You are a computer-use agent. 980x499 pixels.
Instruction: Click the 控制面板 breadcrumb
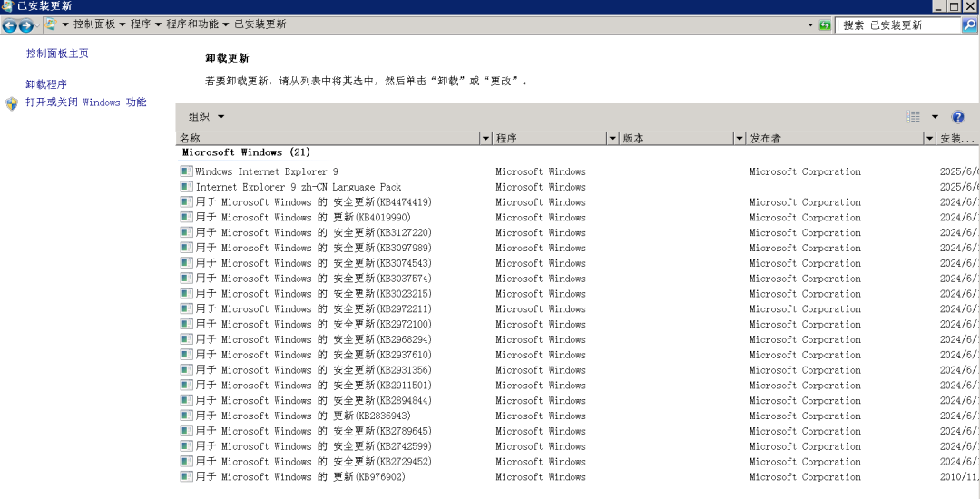click(93, 24)
